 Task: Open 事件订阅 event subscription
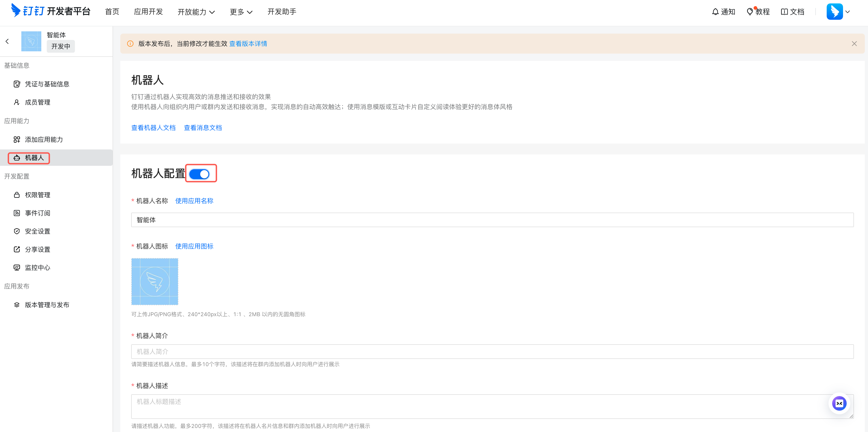(37, 213)
